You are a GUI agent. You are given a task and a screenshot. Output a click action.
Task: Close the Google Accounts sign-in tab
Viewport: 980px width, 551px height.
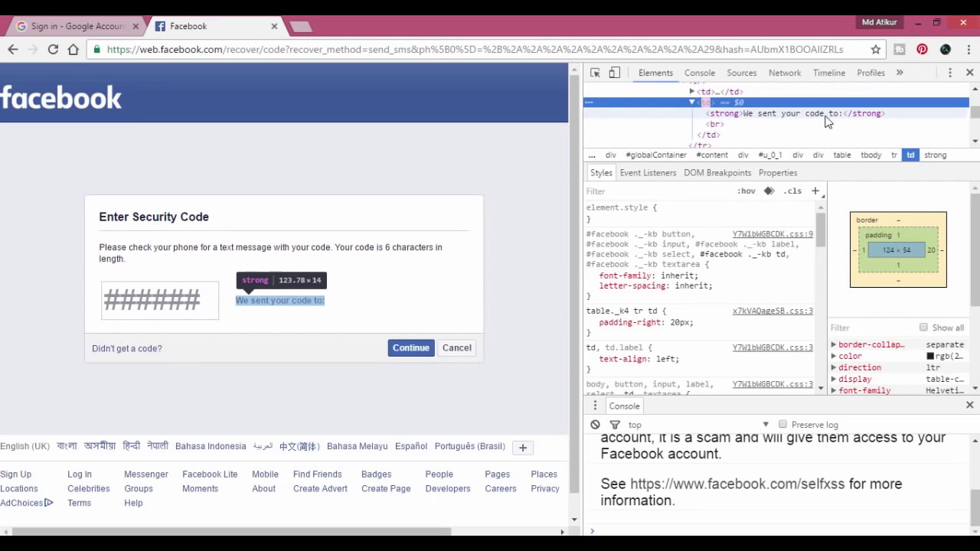136,26
